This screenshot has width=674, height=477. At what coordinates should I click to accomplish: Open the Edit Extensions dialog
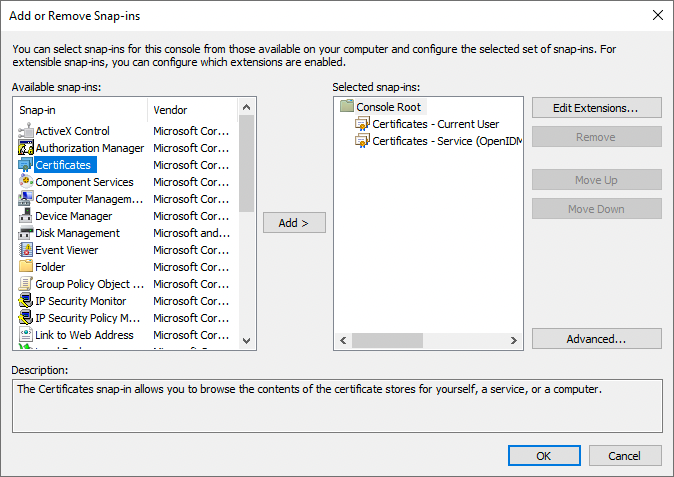click(596, 107)
